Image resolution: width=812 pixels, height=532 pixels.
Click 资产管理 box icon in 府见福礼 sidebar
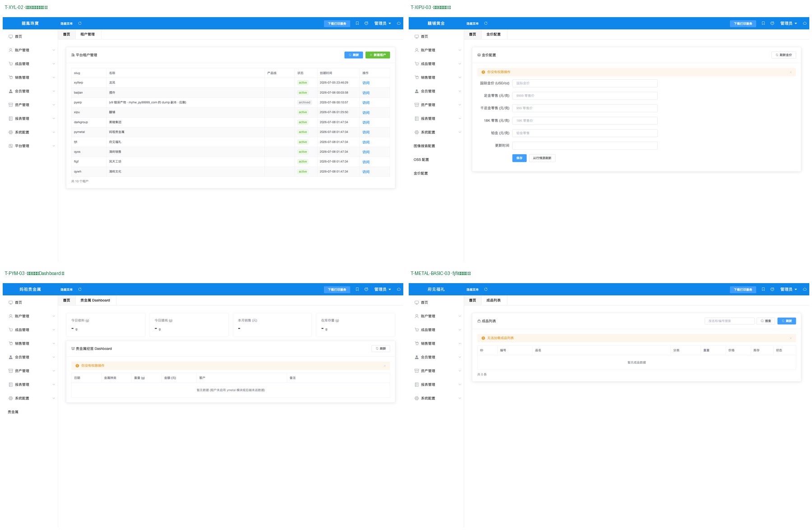(417, 371)
